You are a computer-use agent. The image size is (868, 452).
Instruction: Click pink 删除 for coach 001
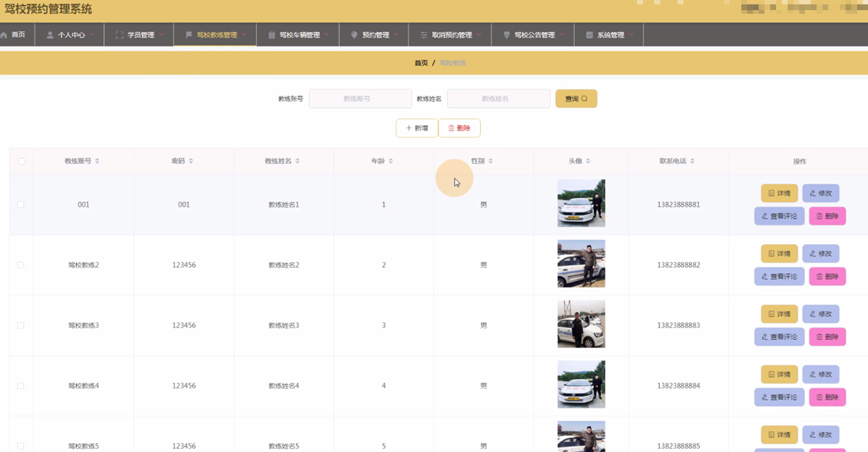click(827, 216)
